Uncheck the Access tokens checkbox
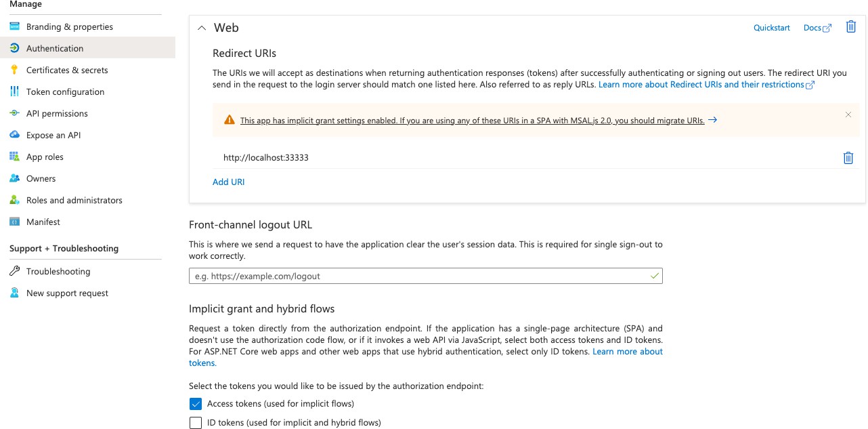 click(x=196, y=404)
